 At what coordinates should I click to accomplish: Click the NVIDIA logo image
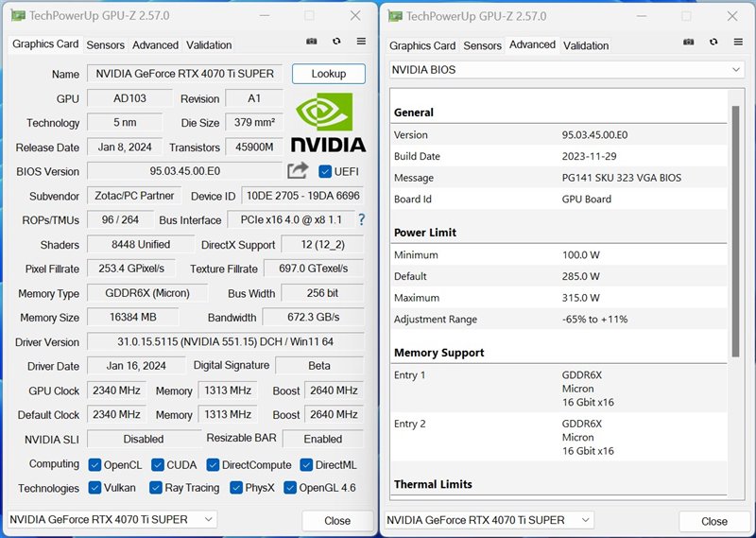pos(328,123)
